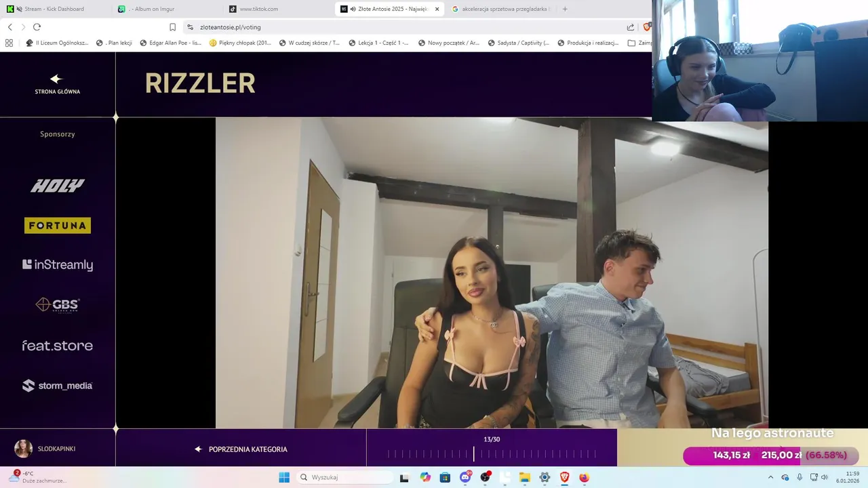Screen dimensions: 868x488
Task: Bookmark this page icon
Action: point(172,27)
